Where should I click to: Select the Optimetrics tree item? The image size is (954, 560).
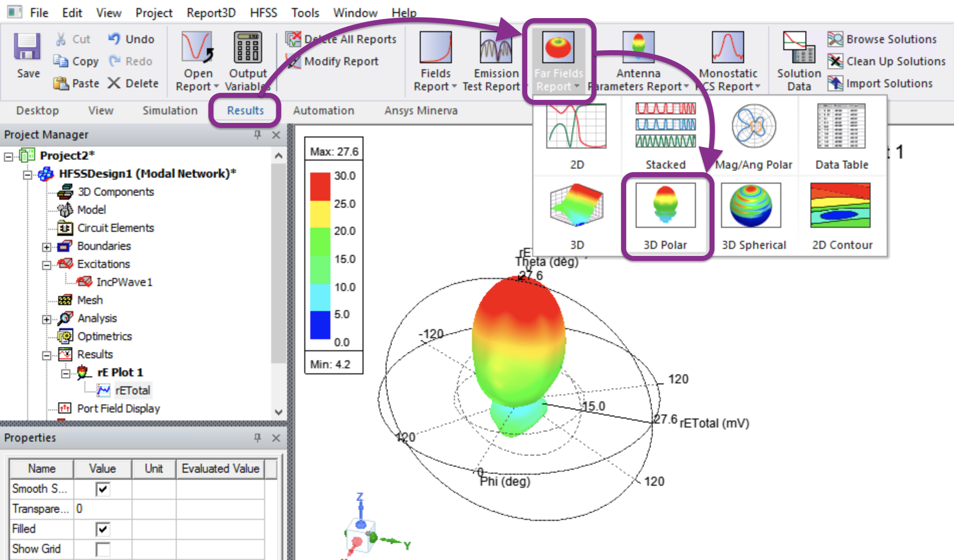104,336
